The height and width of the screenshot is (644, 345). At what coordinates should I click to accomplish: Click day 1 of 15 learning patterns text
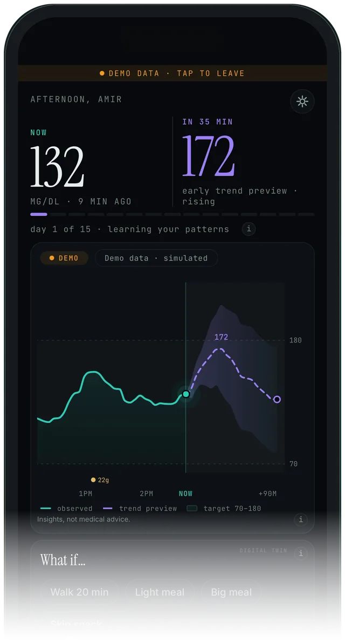pyautogui.click(x=130, y=229)
